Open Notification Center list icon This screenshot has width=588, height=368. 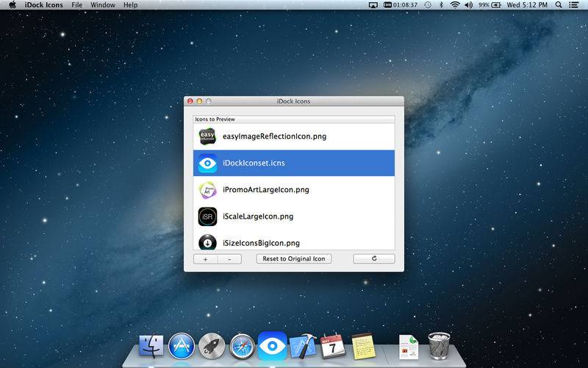point(573,5)
